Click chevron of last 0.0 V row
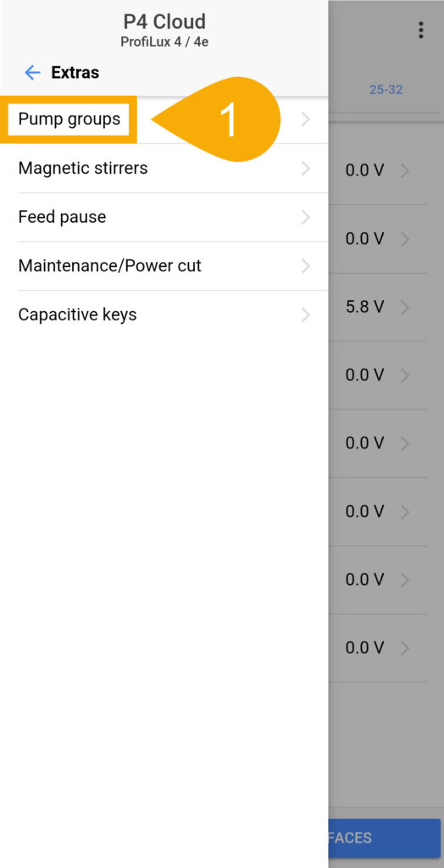This screenshot has height=868, width=444. 405,648
